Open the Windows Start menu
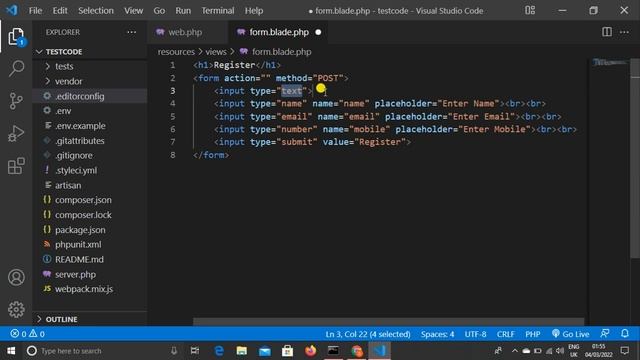This screenshot has height=360, width=640. click(11, 351)
